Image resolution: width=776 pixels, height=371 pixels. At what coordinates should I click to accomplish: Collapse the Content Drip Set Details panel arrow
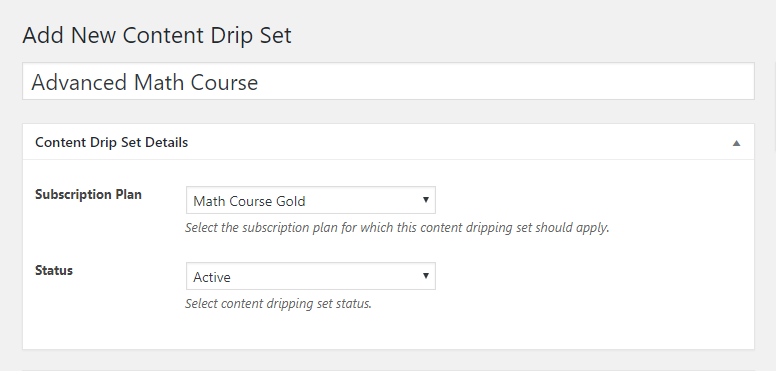pyautogui.click(x=736, y=143)
